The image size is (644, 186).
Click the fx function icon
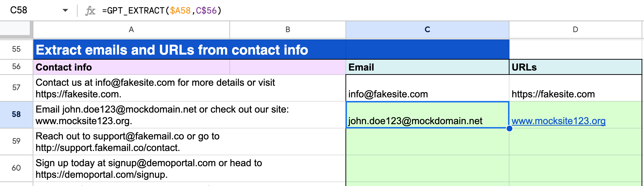click(90, 11)
